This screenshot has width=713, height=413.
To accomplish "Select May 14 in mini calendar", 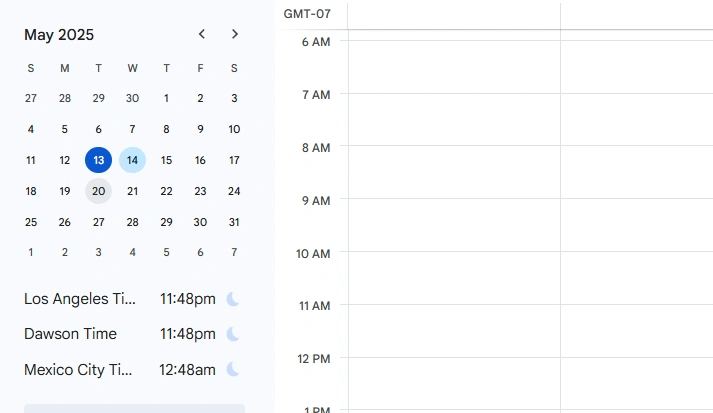I will coord(132,160).
